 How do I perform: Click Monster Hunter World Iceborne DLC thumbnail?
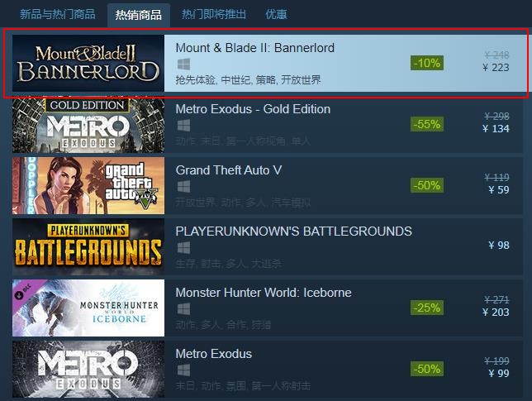[88, 308]
